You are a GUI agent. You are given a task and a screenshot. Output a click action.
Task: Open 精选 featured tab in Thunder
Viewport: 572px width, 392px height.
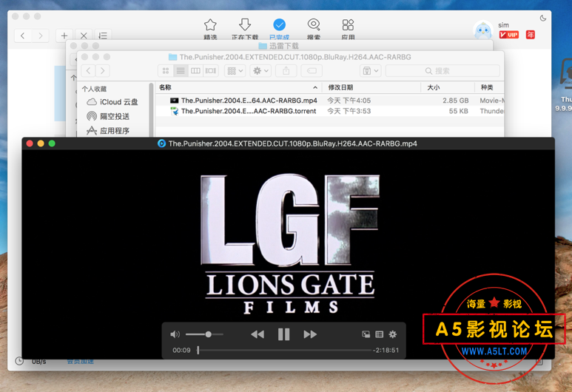tap(210, 29)
